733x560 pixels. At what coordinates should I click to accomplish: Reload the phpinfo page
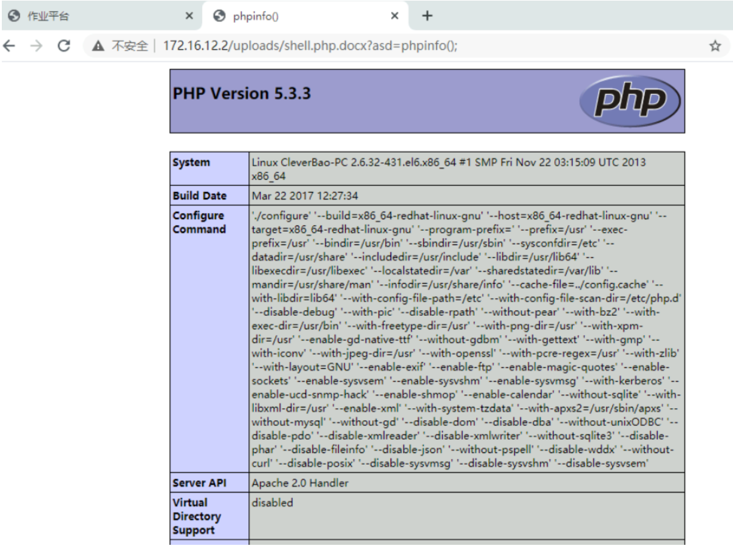65,47
